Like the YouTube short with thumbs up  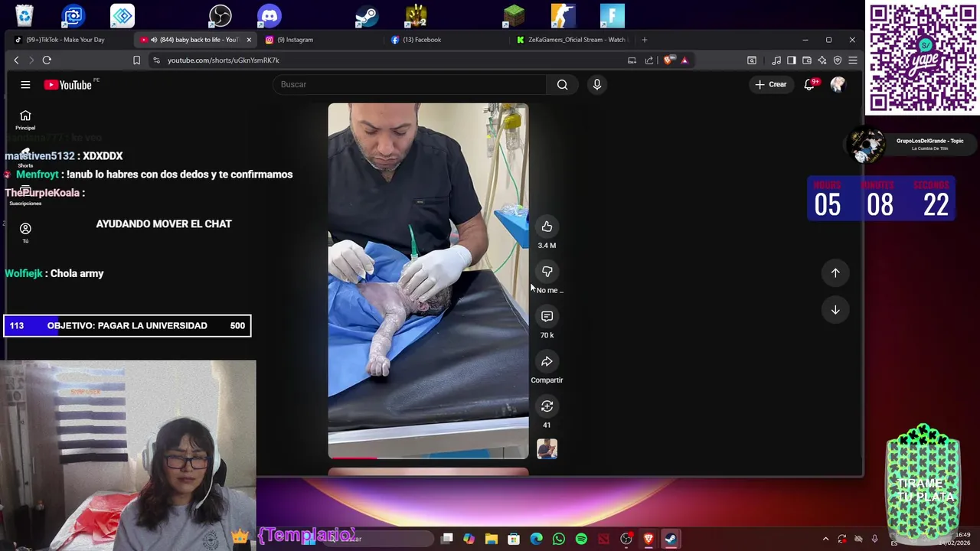coord(547,227)
